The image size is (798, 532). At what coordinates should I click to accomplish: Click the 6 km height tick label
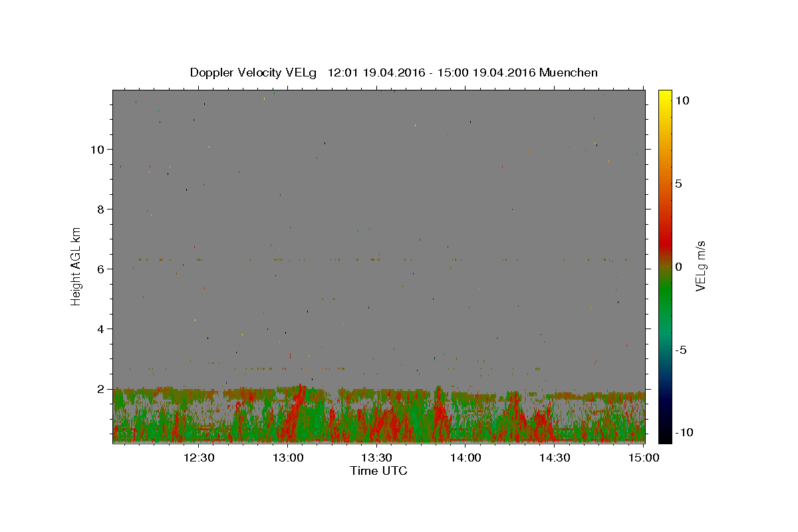101,269
